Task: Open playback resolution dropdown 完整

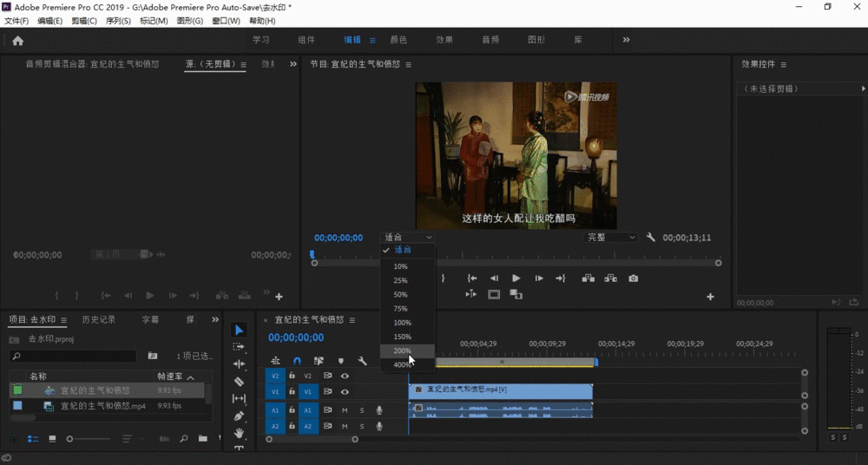Action: [610, 237]
